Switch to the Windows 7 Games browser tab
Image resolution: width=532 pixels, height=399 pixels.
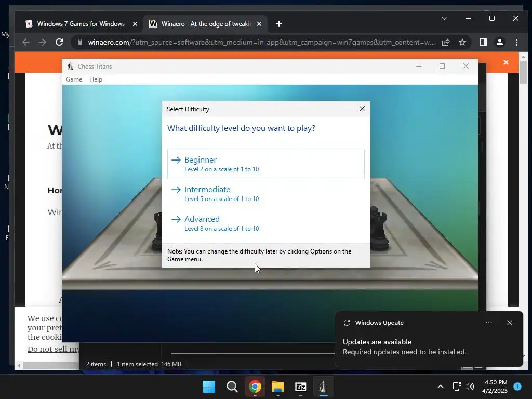[81, 24]
